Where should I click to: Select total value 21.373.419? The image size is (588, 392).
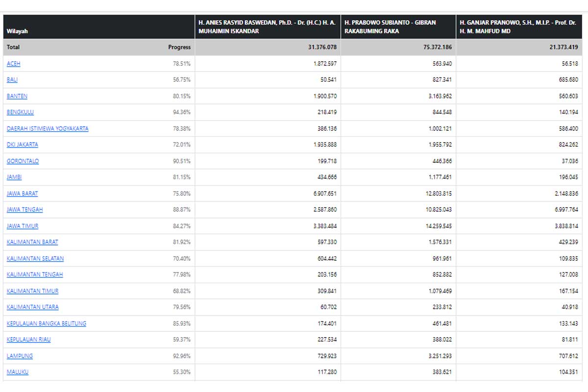click(x=564, y=48)
